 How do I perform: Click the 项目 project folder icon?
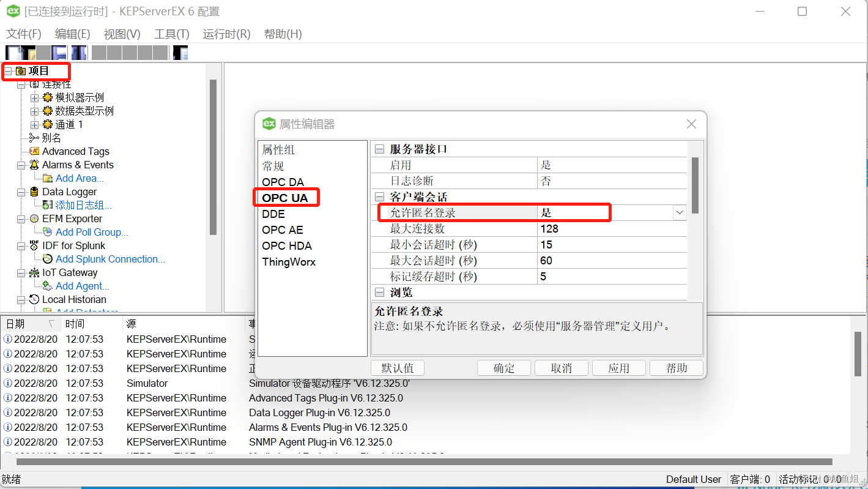coord(21,71)
